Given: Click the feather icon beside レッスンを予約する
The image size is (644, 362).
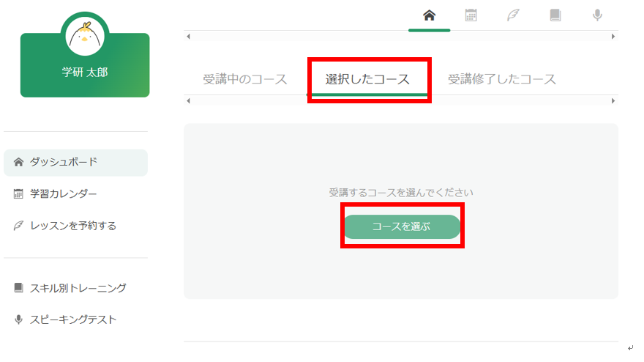Looking at the screenshot, I should point(18,226).
